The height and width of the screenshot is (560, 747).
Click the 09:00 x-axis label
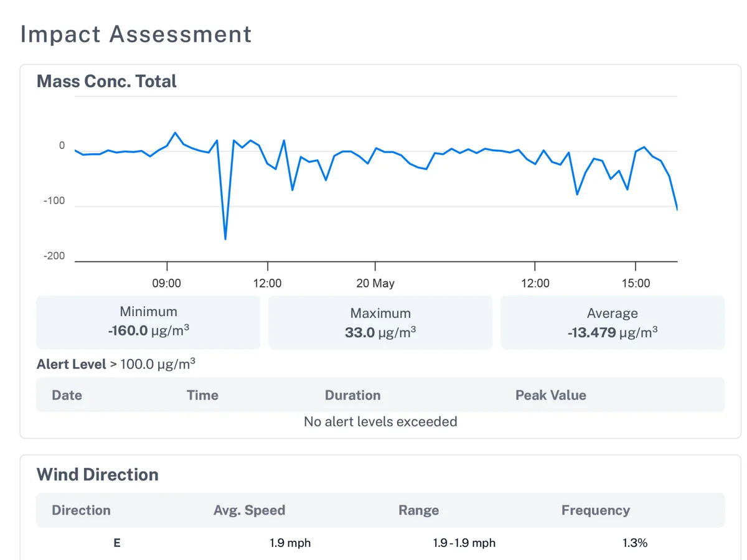coord(167,283)
